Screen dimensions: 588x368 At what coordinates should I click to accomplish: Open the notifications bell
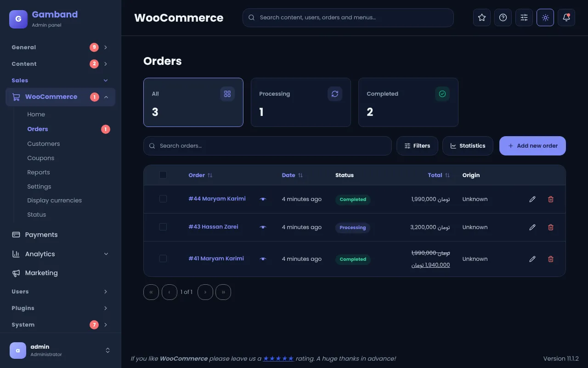coord(566,17)
